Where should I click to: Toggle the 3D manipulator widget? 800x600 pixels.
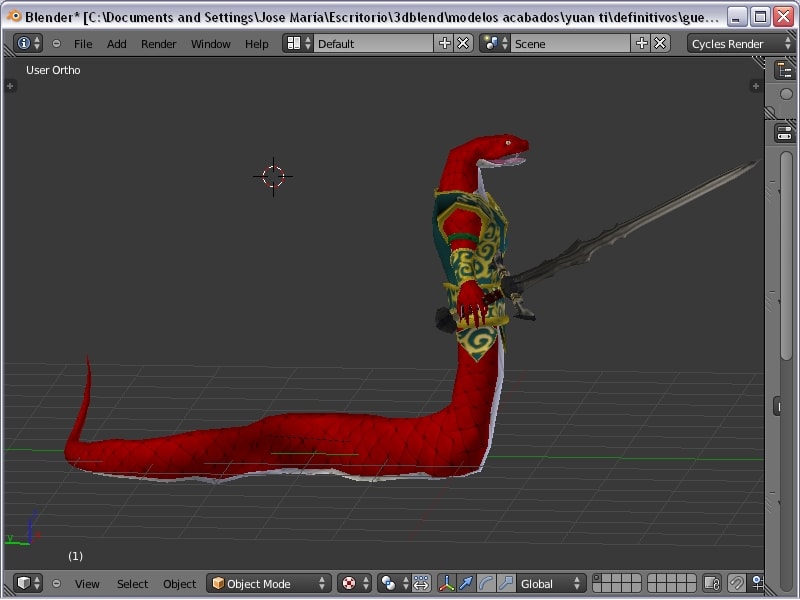[446, 583]
